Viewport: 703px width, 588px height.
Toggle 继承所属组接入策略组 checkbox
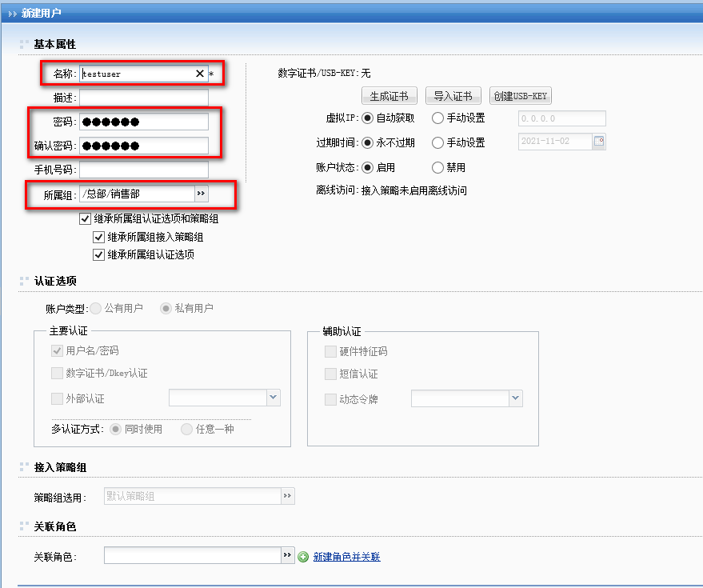98,237
